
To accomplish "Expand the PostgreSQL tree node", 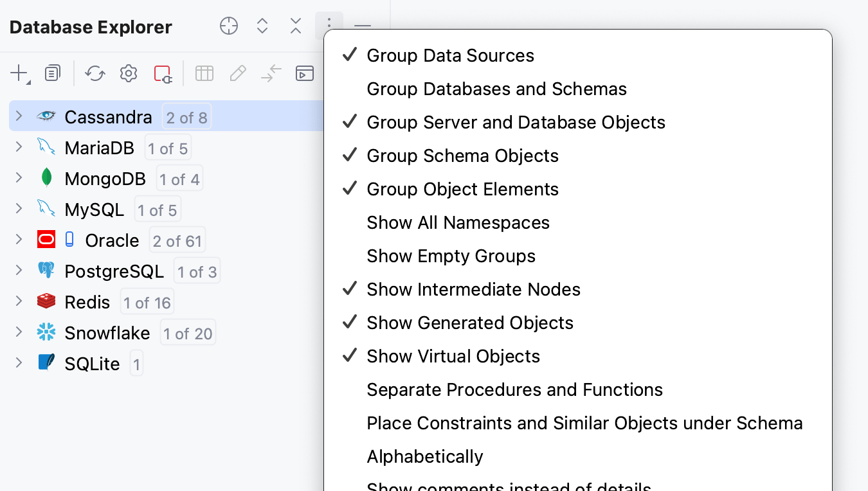I will point(19,270).
